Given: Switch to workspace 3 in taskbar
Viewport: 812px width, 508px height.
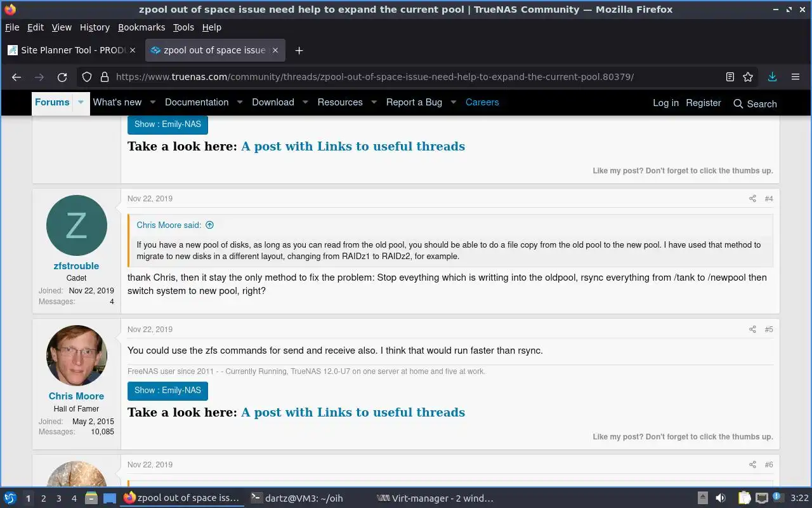Looking at the screenshot, I should click(59, 498).
